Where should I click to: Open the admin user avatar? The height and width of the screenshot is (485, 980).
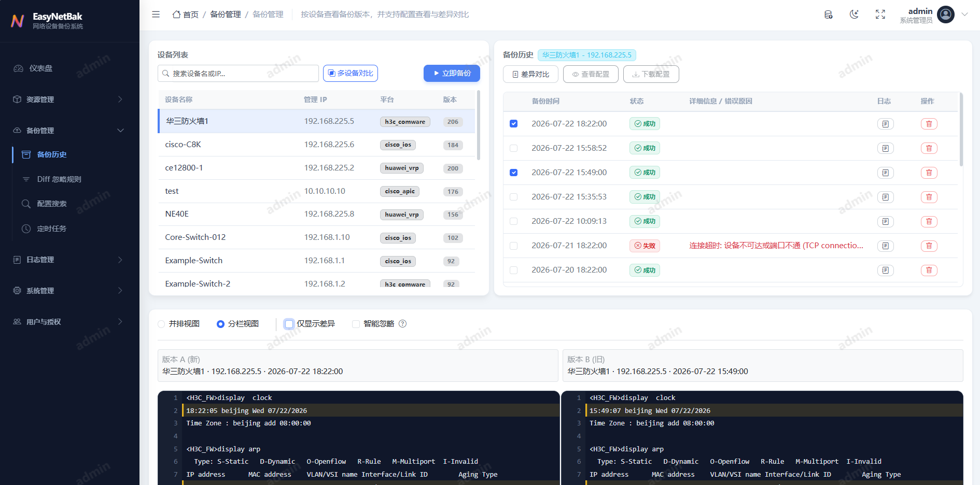click(x=946, y=15)
